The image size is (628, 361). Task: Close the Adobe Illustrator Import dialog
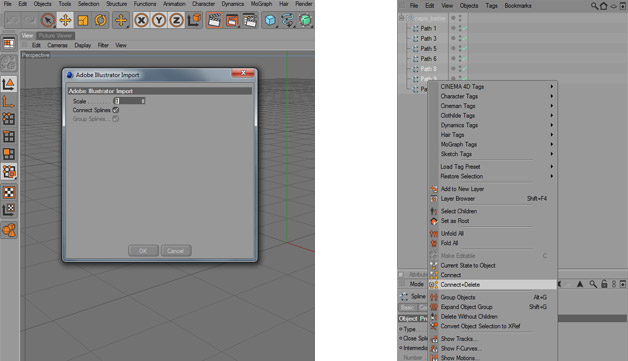pos(243,73)
